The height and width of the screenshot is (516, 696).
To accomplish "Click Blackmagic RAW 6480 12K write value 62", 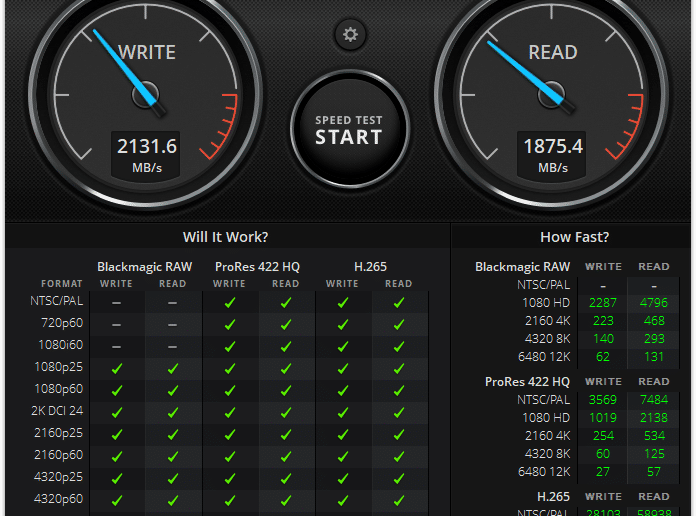I will pyautogui.click(x=603, y=357).
